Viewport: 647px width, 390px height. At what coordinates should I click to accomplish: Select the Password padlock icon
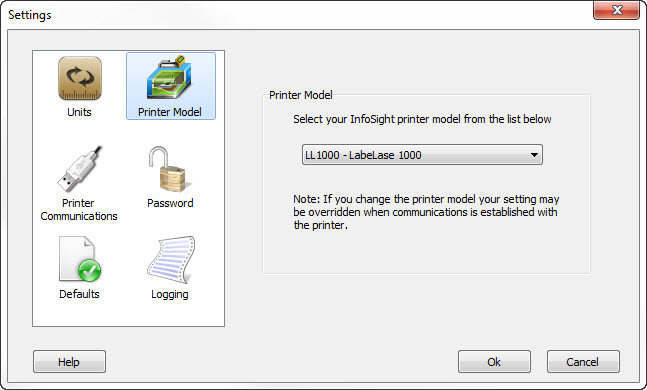(x=170, y=169)
